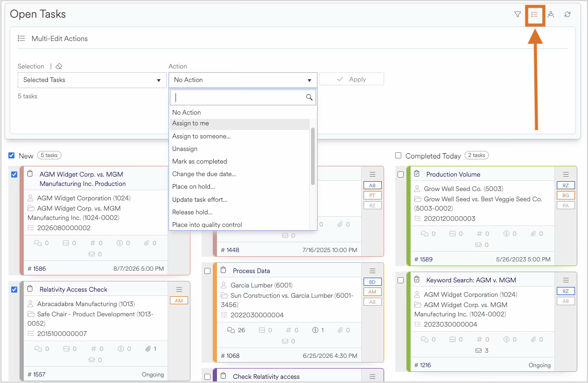Open Production Volume task link
The width and height of the screenshot is (588, 383).
[x=453, y=174]
